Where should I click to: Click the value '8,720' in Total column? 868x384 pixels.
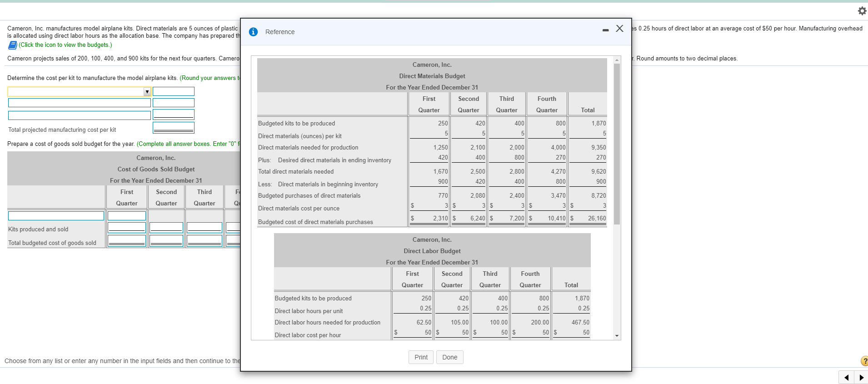coord(599,195)
